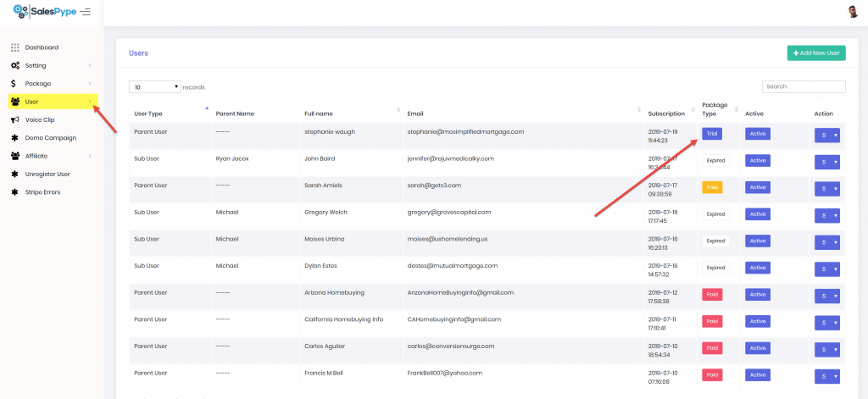The width and height of the screenshot is (868, 399).
Task: Click the Trial package badge
Action: (x=712, y=133)
